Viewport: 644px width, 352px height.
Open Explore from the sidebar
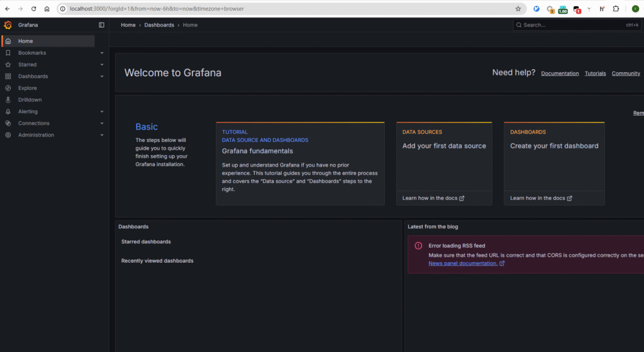(x=27, y=88)
